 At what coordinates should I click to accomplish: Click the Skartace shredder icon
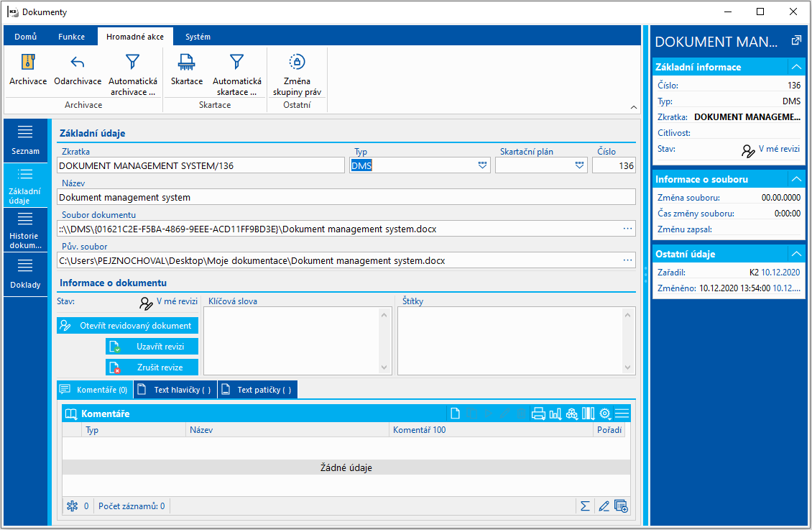click(x=186, y=62)
